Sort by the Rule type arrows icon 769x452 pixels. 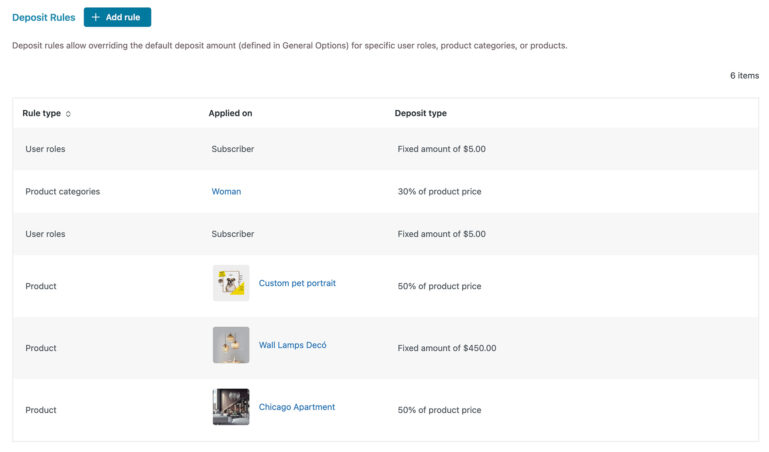[x=68, y=114]
